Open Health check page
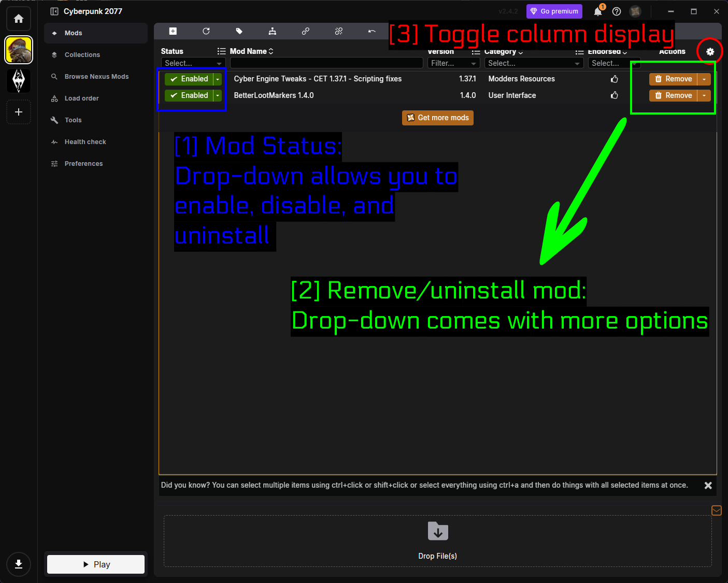728x583 pixels. point(96,142)
